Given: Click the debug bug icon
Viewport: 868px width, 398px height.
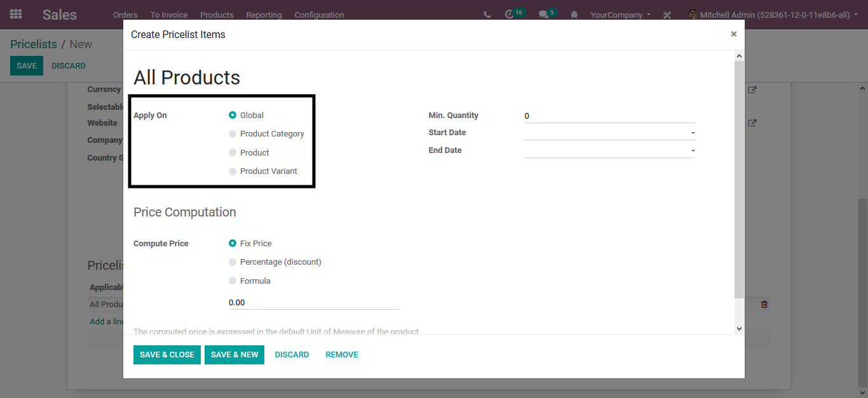Looking at the screenshot, I should pyautogui.click(x=574, y=15).
